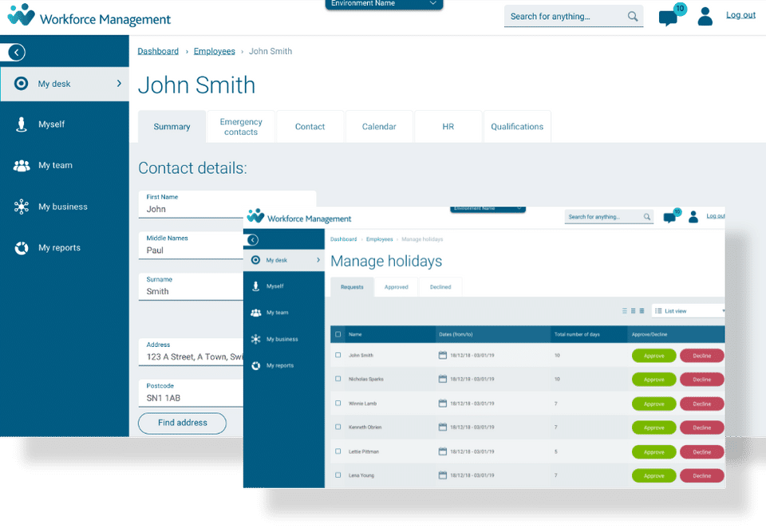Click the My reports pie icon in back window

point(22,248)
